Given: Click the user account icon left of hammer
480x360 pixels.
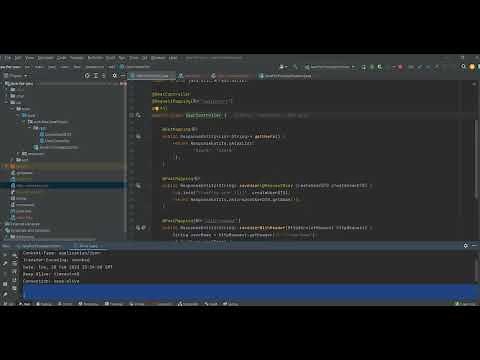Looking at the screenshot, I should (283, 67).
